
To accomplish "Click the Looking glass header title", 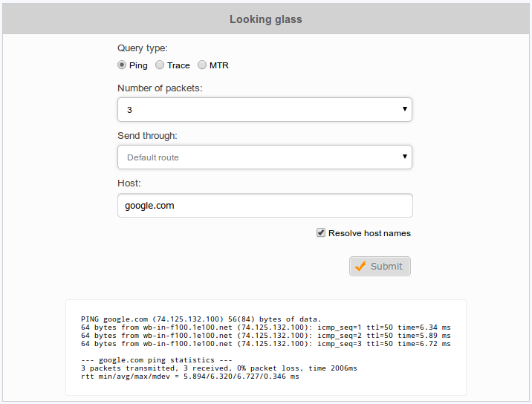I will coord(266,19).
